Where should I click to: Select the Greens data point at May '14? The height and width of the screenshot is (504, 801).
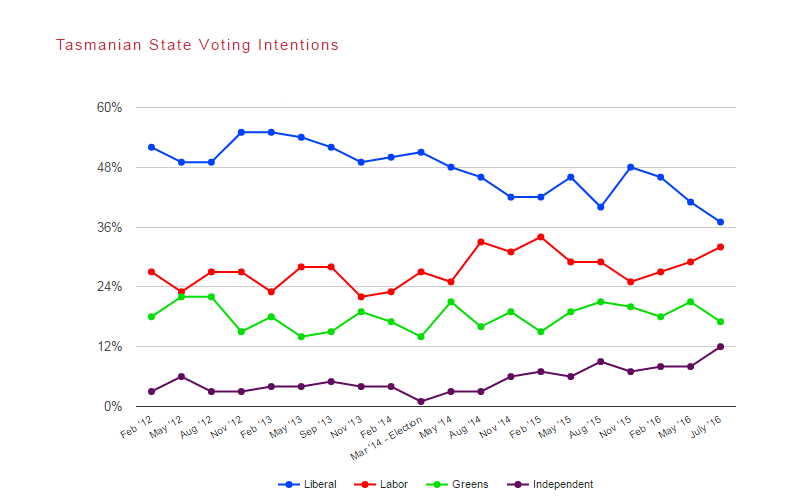coord(451,302)
